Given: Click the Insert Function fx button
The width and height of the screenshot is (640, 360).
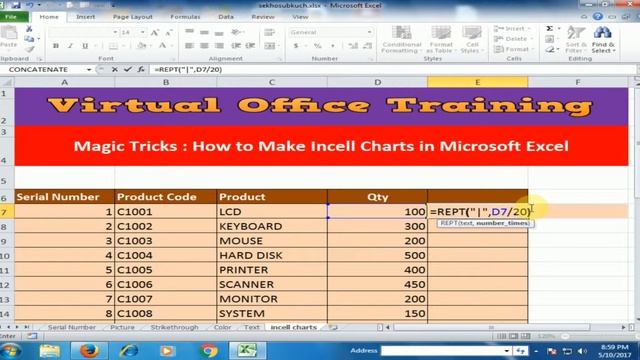Looking at the screenshot, I should [x=141, y=70].
